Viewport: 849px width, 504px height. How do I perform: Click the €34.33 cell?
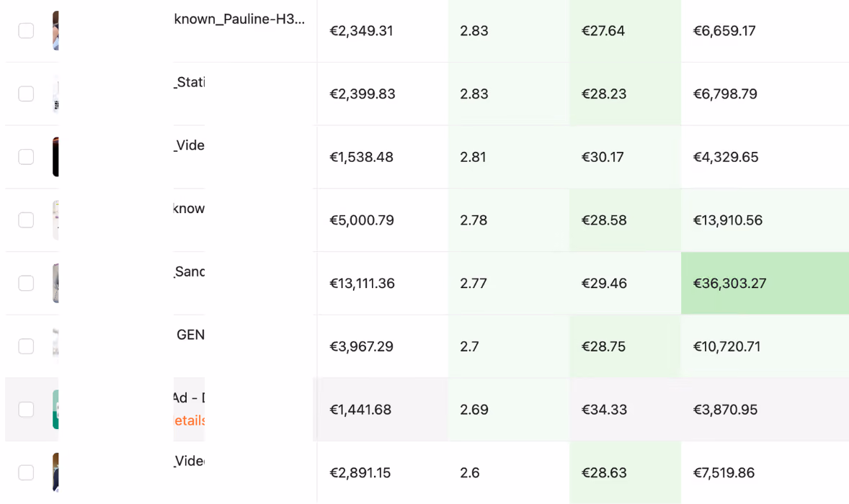[625, 410]
